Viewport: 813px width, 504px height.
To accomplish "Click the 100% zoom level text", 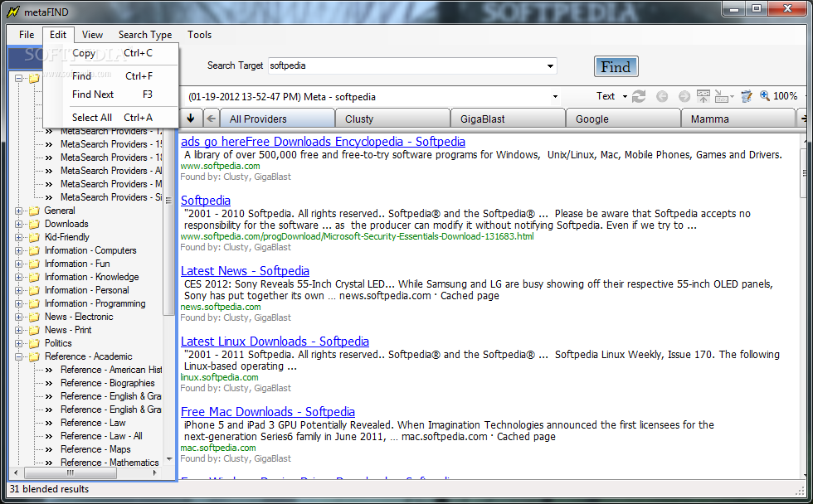I will [x=785, y=96].
